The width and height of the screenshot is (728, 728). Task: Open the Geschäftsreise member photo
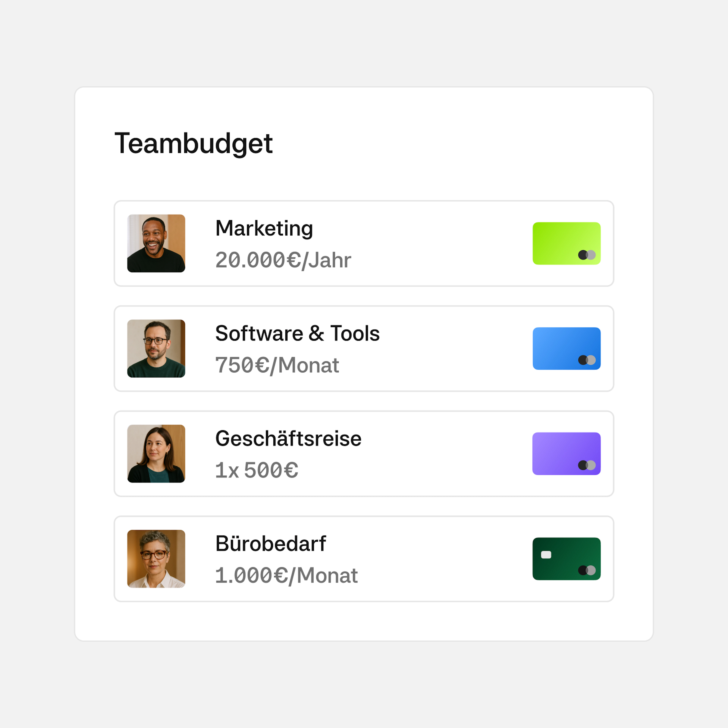(x=156, y=454)
